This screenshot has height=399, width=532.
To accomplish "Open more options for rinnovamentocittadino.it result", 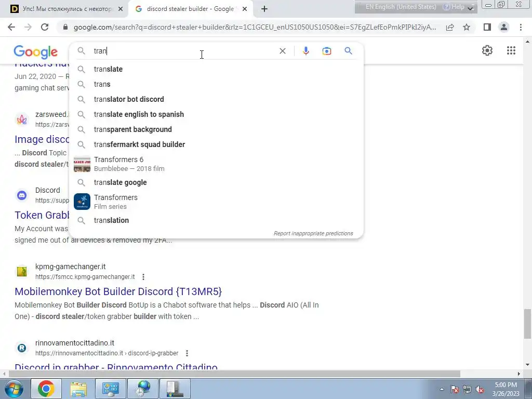I will coord(187,353).
